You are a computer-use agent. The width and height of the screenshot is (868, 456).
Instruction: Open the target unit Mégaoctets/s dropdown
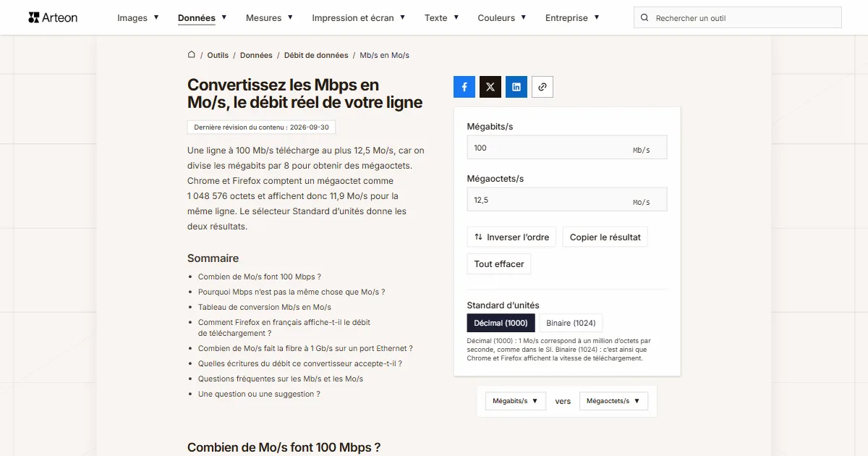tap(613, 401)
